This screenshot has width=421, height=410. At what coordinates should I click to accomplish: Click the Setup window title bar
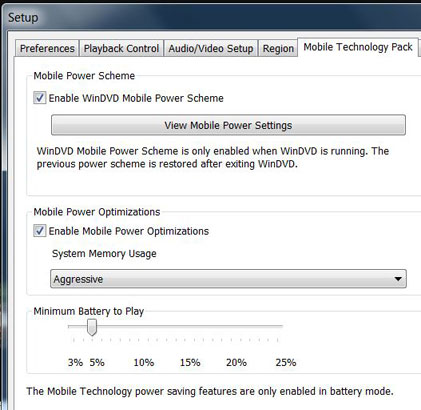point(213,17)
